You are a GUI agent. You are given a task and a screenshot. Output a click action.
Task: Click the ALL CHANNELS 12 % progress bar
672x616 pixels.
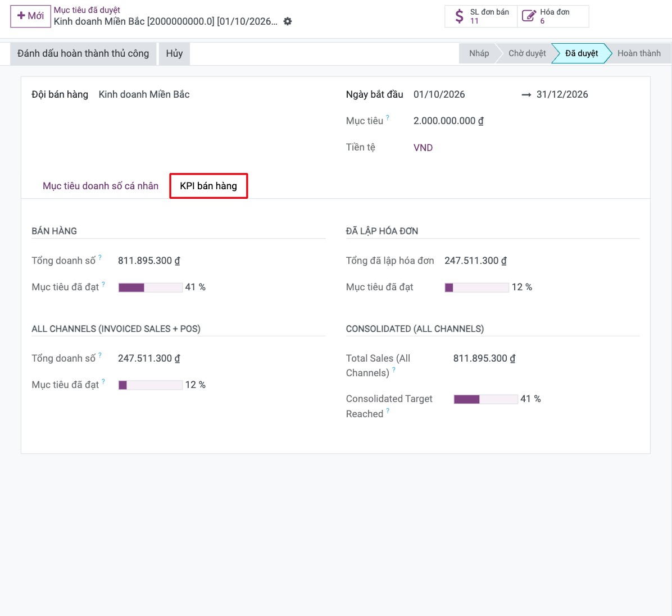pyautogui.click(x=151, y=385)
